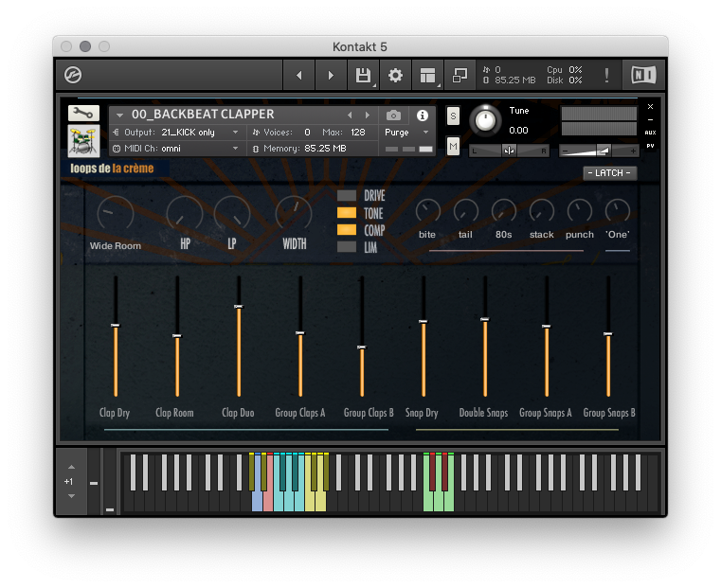721x588 pixels.
Task: Go to next instrument in main toolbar
Action: (x=331, y=75)
